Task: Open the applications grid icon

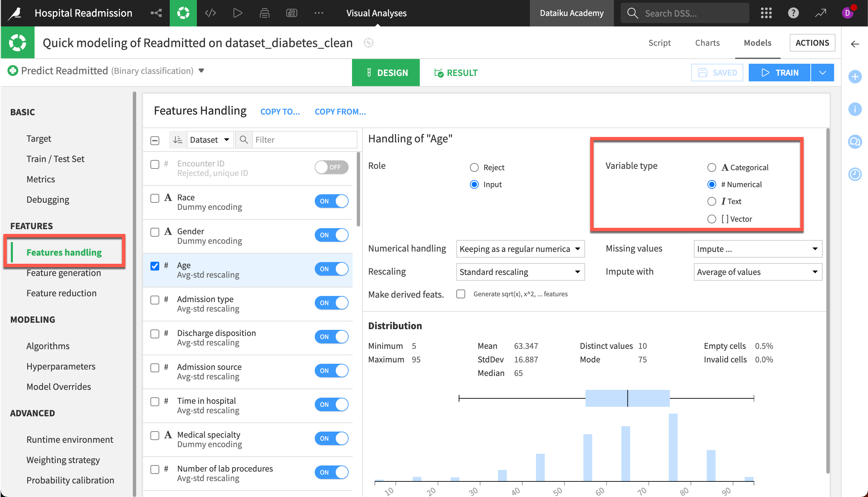Action: [x=766, y=13]
